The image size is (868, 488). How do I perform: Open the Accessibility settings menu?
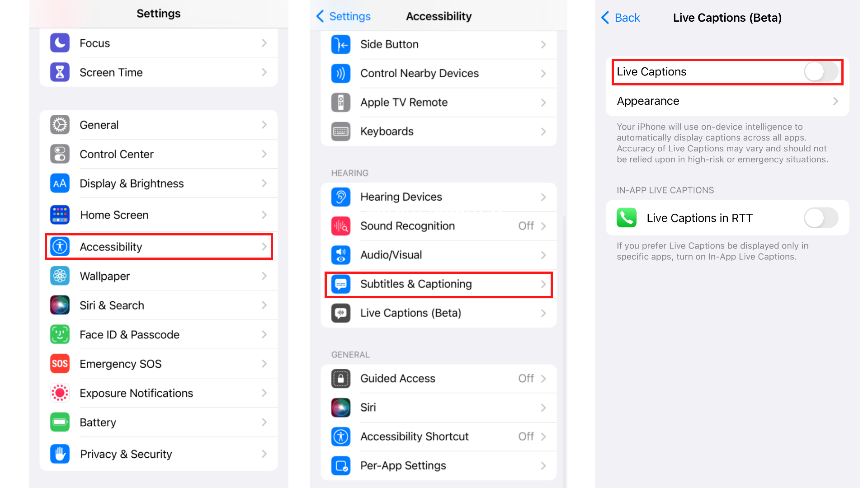click(159, 247)
